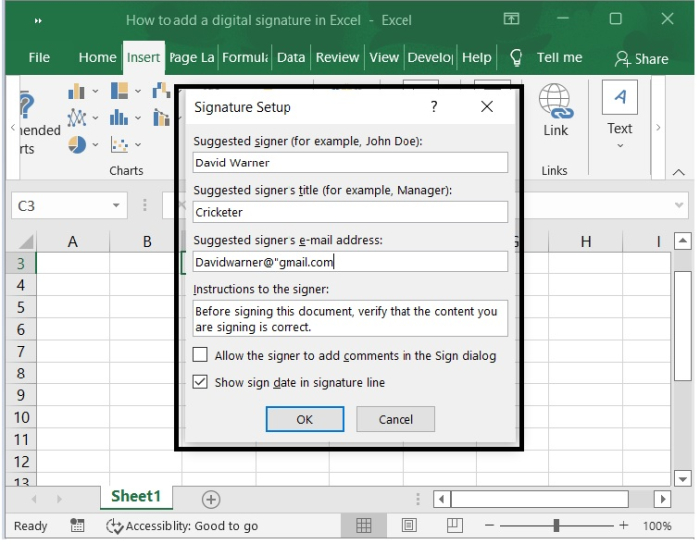Open the File tab

click(x=39, y=58)
